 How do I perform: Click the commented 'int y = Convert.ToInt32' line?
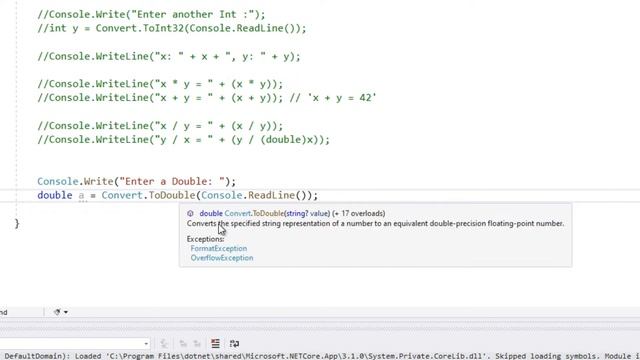(171, 28)
